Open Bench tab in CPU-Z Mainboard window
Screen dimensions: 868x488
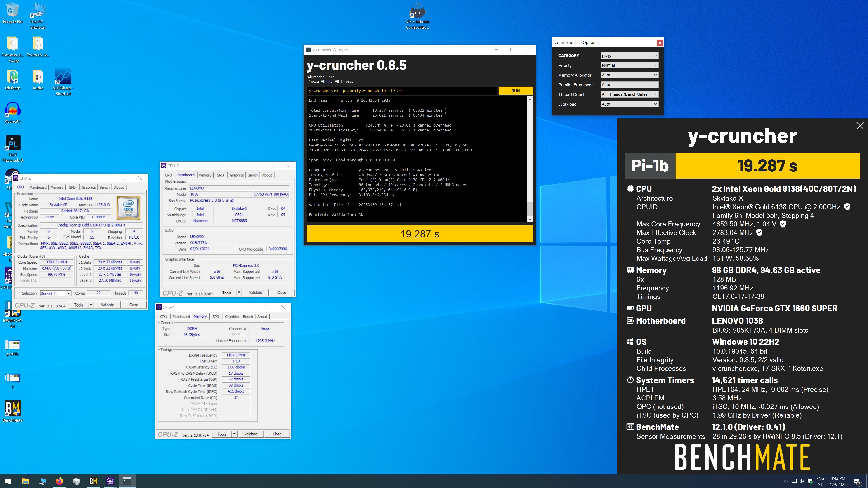[252, 175]
